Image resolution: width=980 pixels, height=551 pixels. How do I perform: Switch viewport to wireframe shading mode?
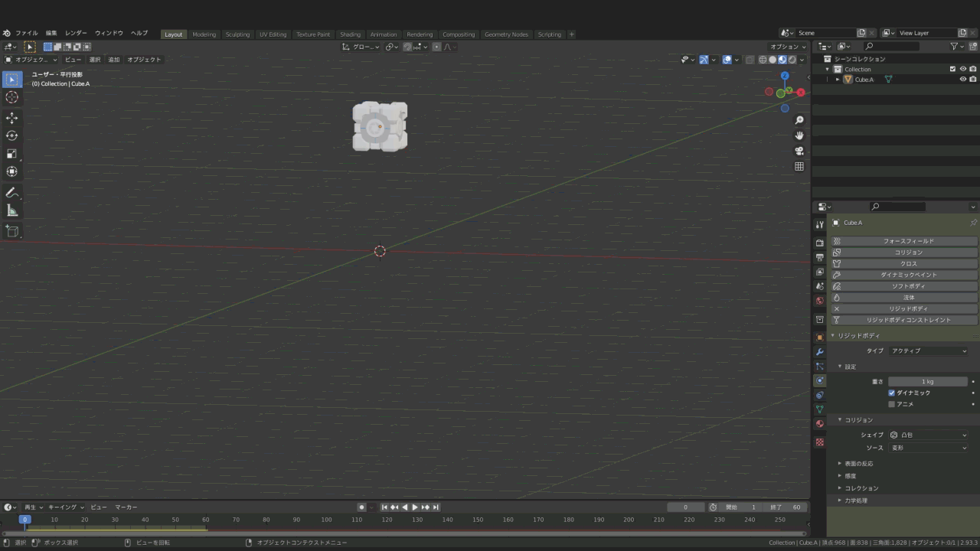pos(762,60)
